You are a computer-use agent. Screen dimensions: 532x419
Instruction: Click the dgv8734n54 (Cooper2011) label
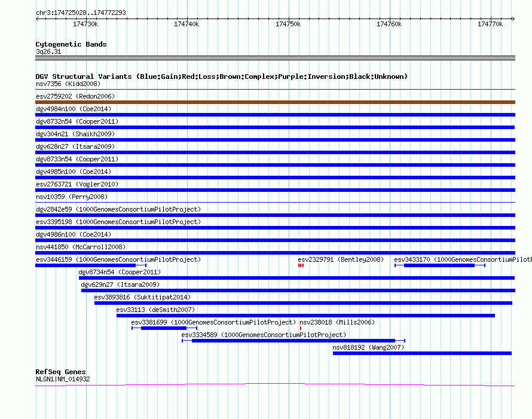pyautogui.click(x=120, y=272)
